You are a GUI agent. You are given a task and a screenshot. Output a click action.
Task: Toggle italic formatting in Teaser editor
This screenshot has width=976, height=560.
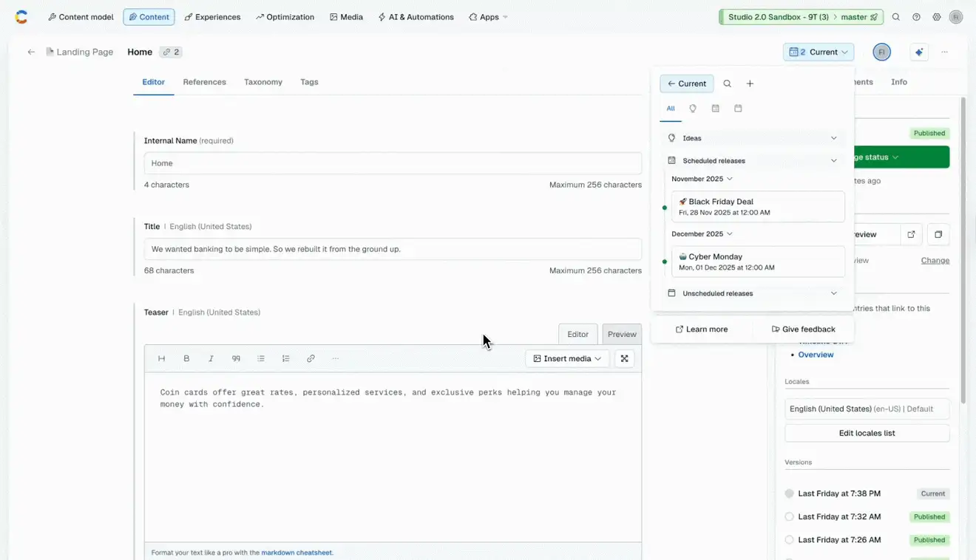(x=211, y=358)
